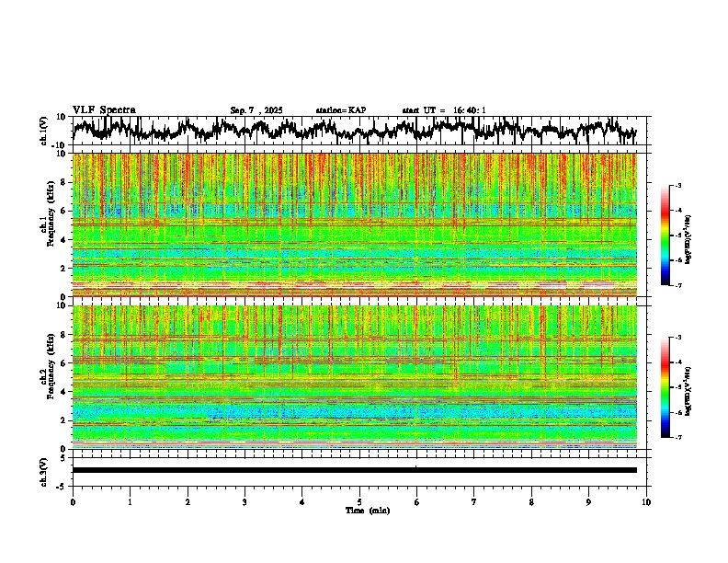
Task: Click the ch.2 "Frequency (kHz)" axis title
Action: (x=51, y=366)
